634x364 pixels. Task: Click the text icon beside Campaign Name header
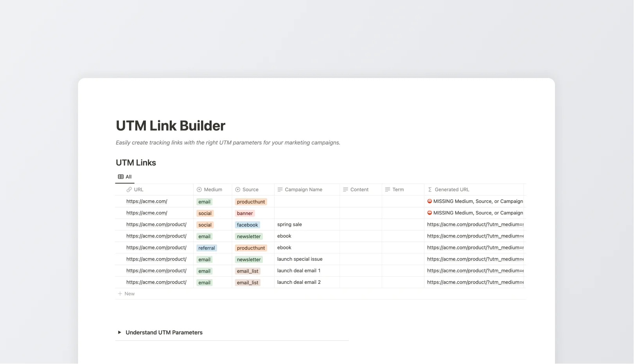pos(280,190)
